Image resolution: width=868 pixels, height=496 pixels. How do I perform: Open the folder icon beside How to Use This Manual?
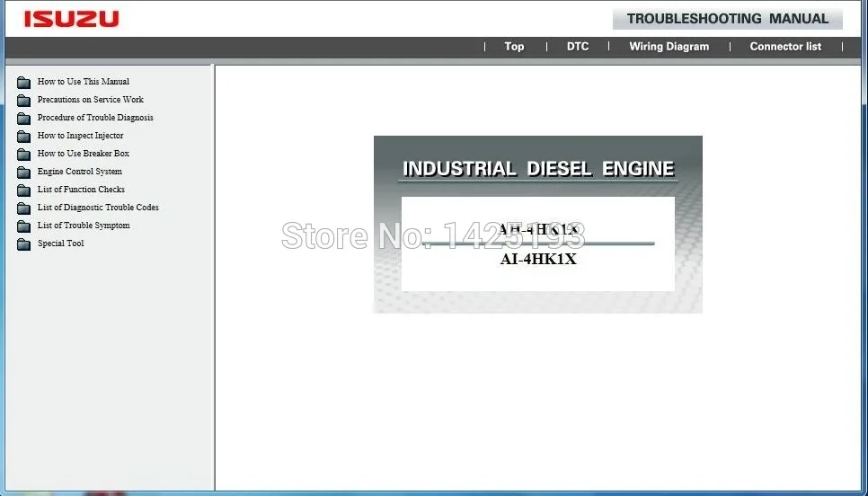click(23, 83)
